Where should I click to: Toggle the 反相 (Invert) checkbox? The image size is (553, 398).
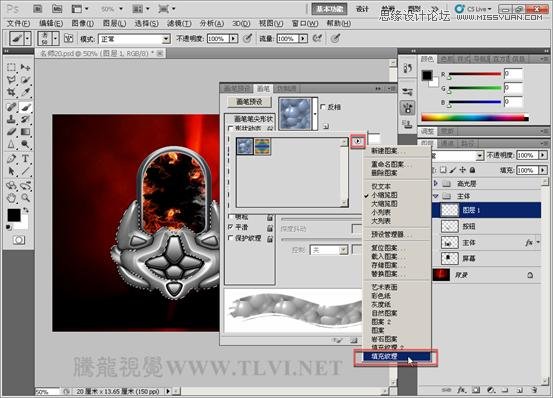[x=322, y=107]
